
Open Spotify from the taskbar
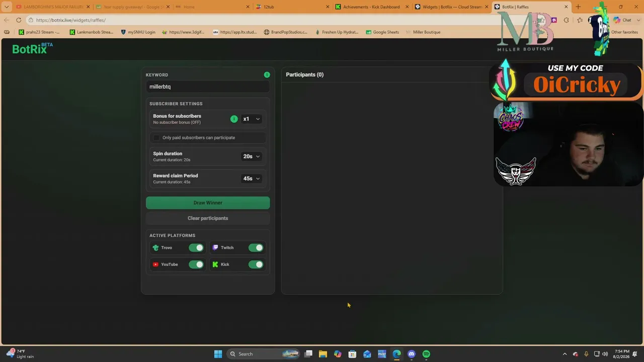tap(426, 354)
